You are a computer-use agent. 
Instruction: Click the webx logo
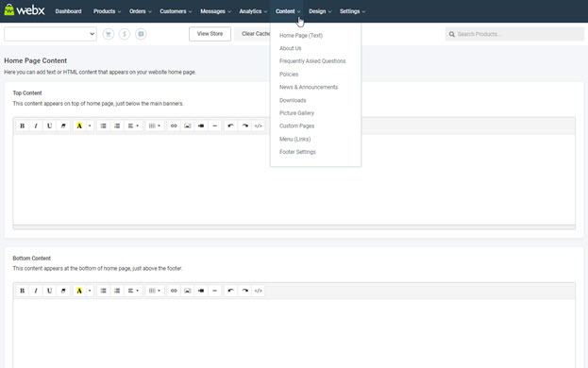(x=25, y=10)
